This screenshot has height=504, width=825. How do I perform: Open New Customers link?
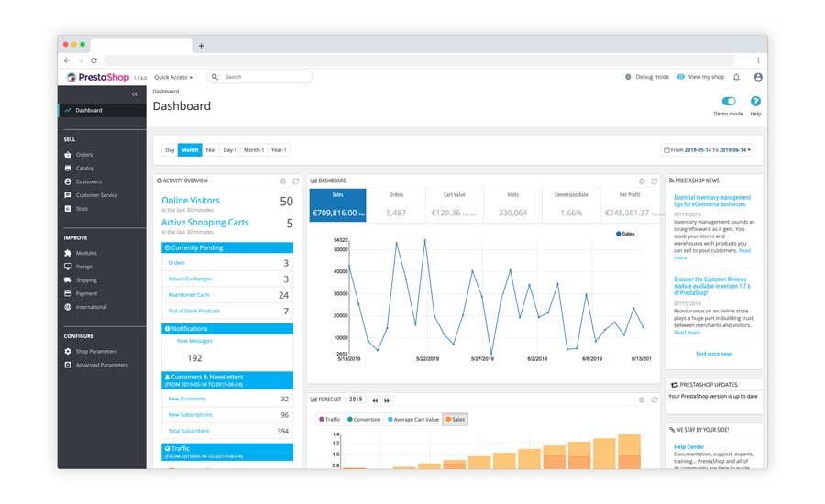pos(187,399)
